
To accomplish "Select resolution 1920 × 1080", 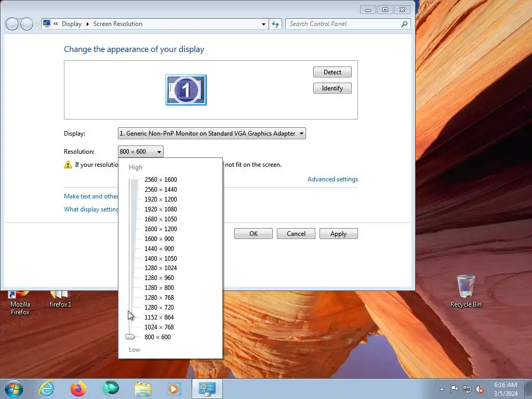I will pyautogui.click(x=161, y=209).
